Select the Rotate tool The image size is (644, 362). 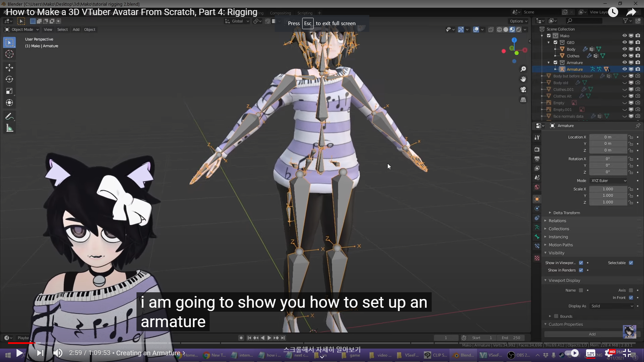click(9, 79)
